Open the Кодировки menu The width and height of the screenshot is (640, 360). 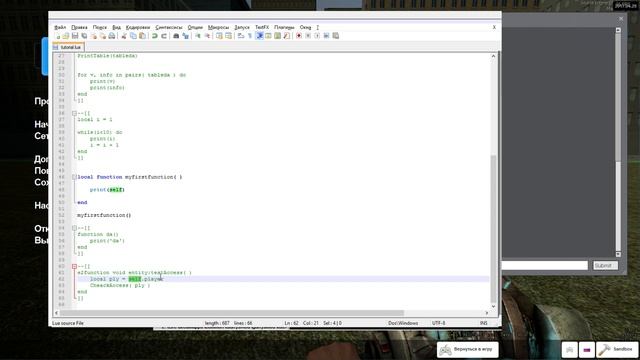click(x=138, y=27)
